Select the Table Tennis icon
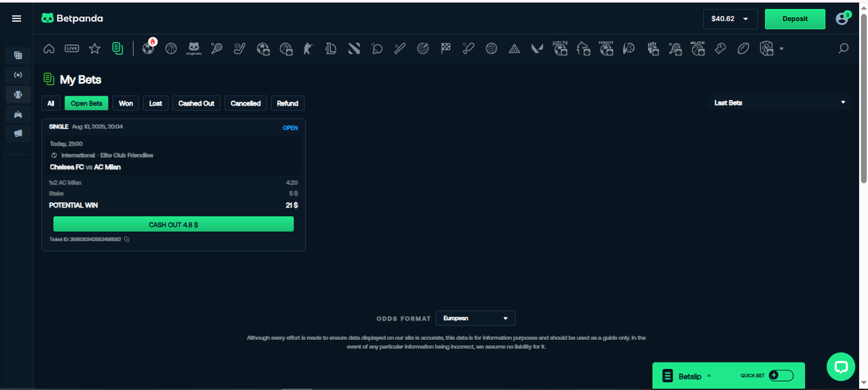The width and height of the screenshot is (868, 390). [377, 49]
